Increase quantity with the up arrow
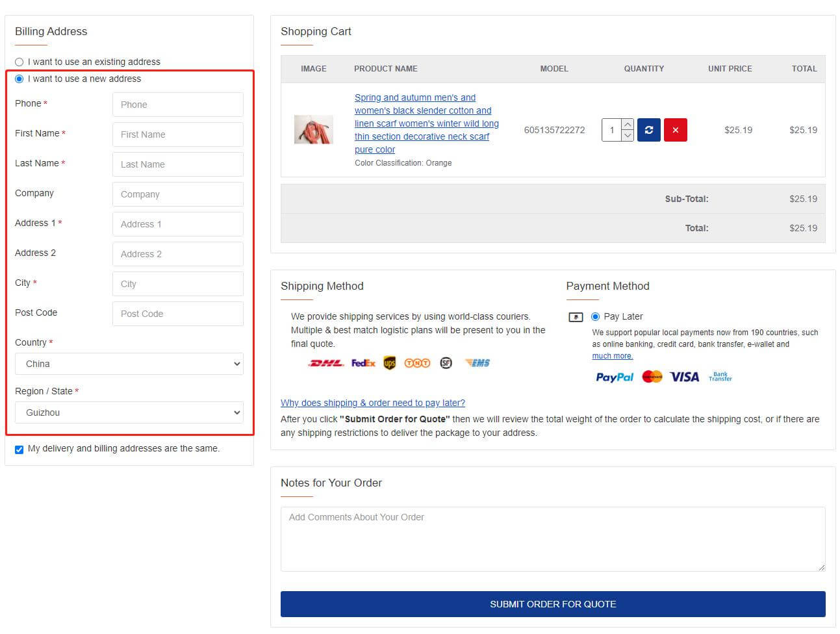The image size is (840, 634). coord(628,124)
